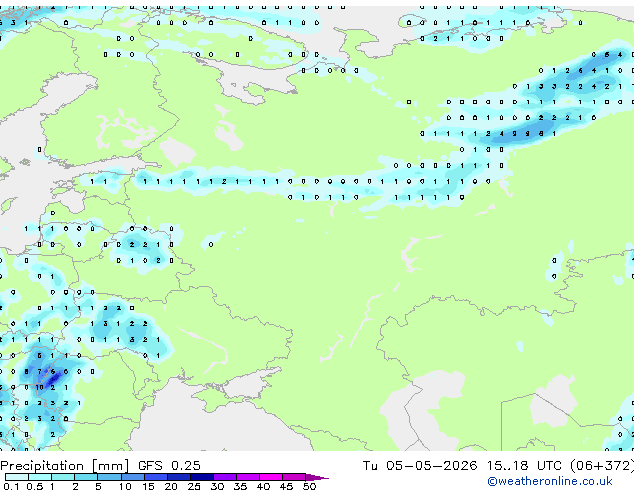Click the legend label '20'
The image size is (634, 490).
click(171, 486)
